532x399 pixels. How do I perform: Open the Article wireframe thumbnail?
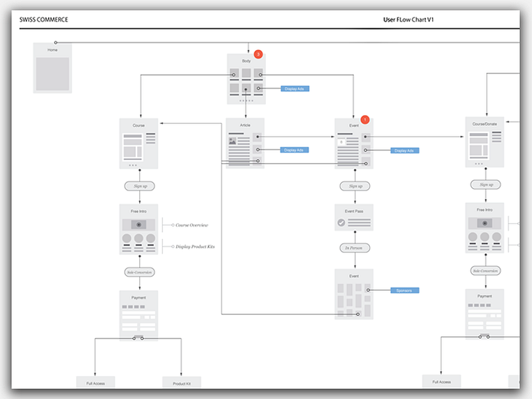[x=245, y=143]
